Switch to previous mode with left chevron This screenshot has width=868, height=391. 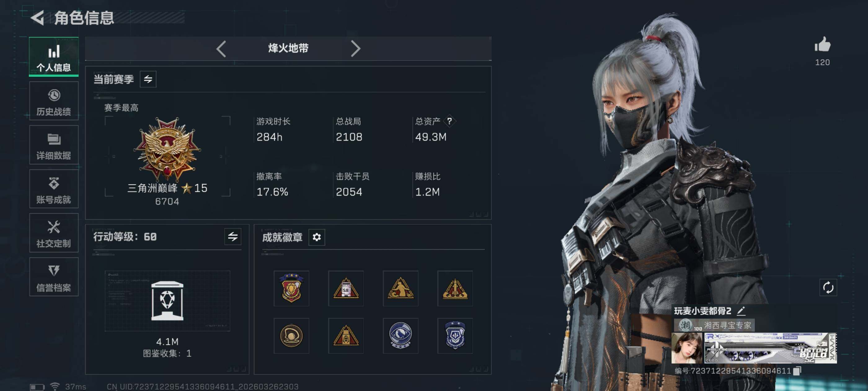[221, 49]
